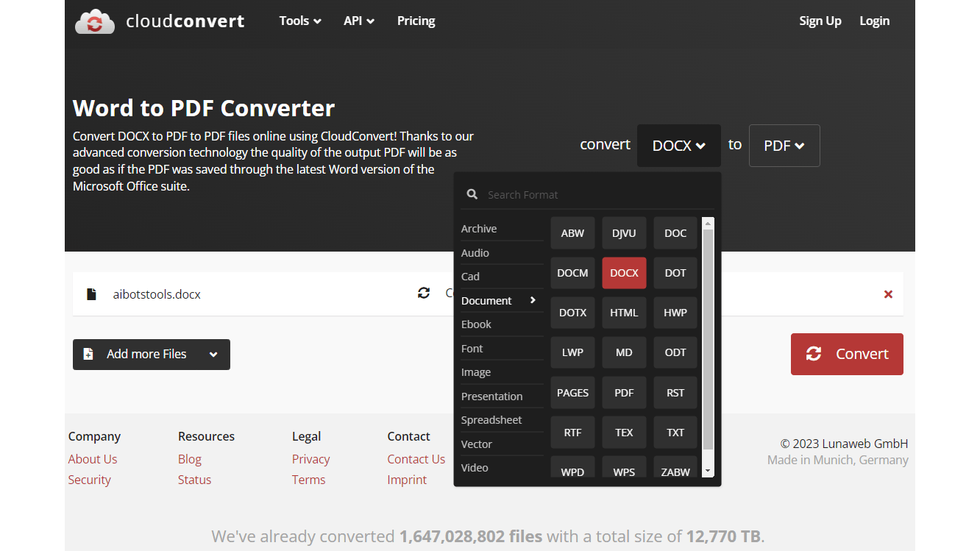Choose the HWP format button
The image size is (980, 551).
675,313
